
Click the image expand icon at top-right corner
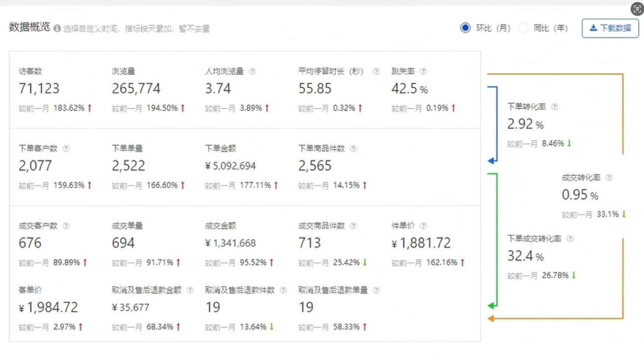tap(637, 9)
